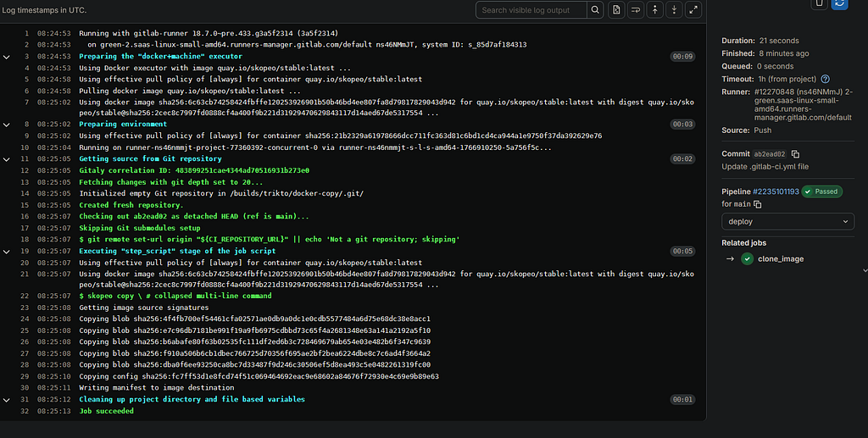Enter full screen mode for the log
The width and height of the screenshot is (868, 438).
click(x=693, y=10)
